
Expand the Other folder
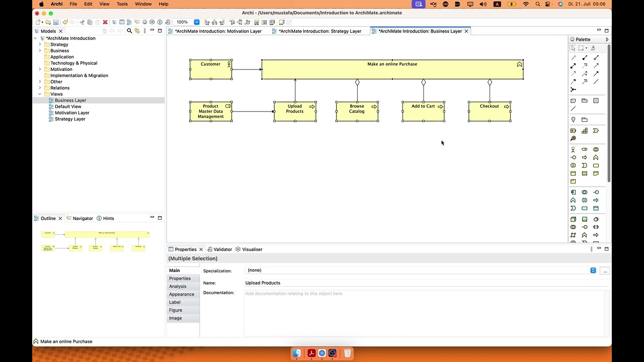click(40, 81)
